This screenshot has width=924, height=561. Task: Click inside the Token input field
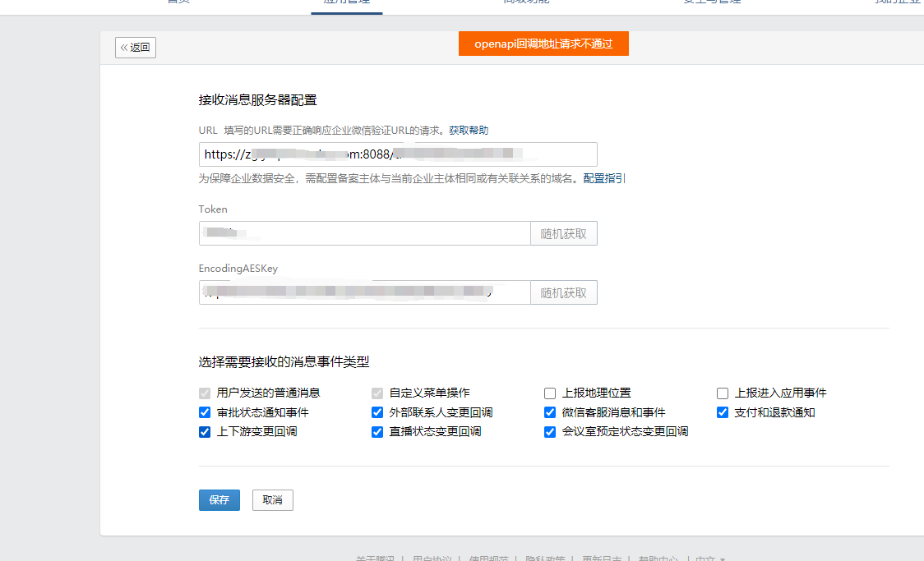tap(362, 233)
